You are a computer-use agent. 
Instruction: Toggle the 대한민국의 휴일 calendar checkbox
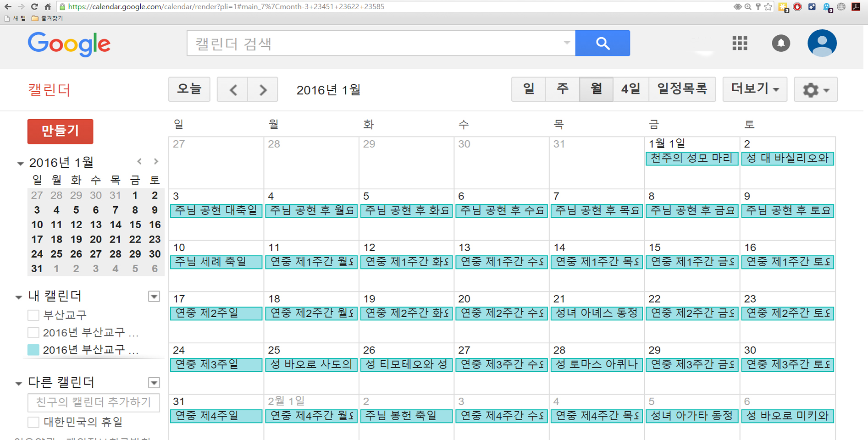(33, 422)
